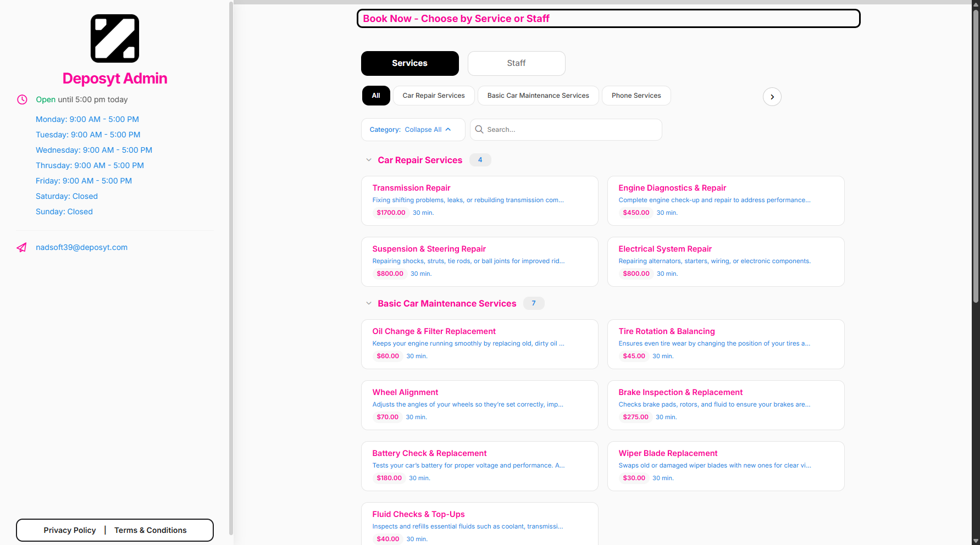Click the magnifier icon in search box
The height and width of the screenshot is (545, 980).
[x=479, y=130]
